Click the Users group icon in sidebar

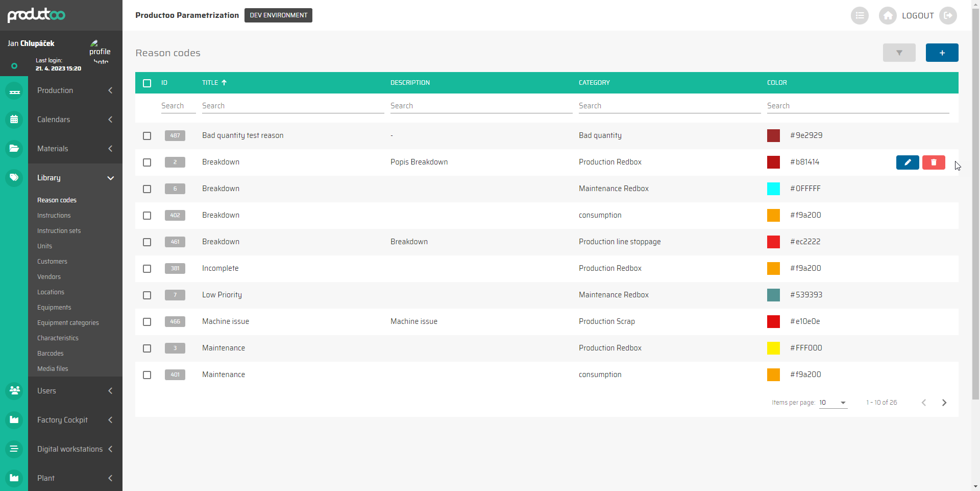(14, 391)
